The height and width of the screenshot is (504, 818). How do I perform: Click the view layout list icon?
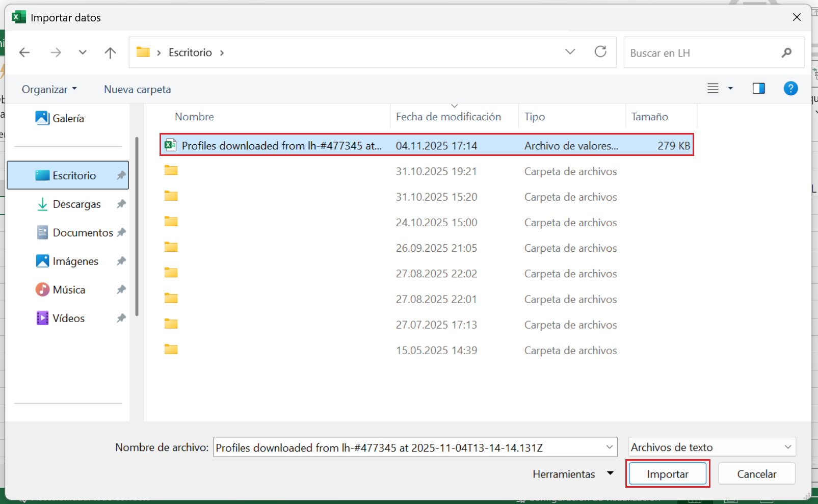(x=713, y=89)
